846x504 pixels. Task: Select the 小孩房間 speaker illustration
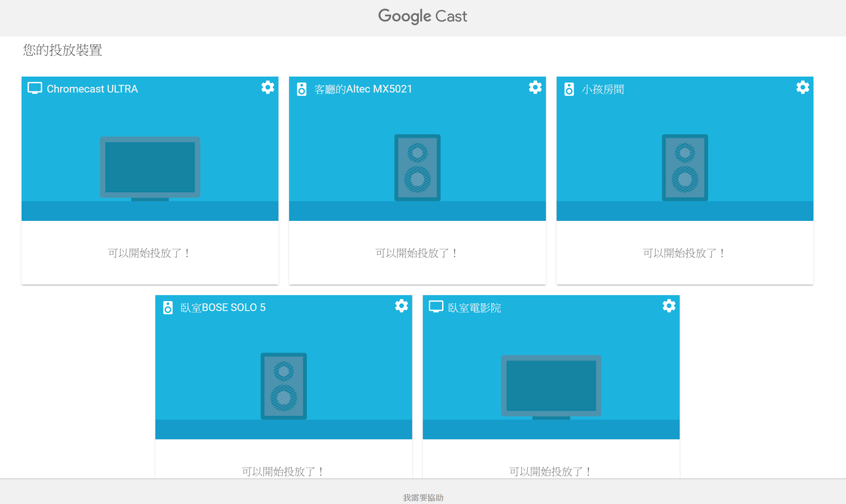pos(685,167)
